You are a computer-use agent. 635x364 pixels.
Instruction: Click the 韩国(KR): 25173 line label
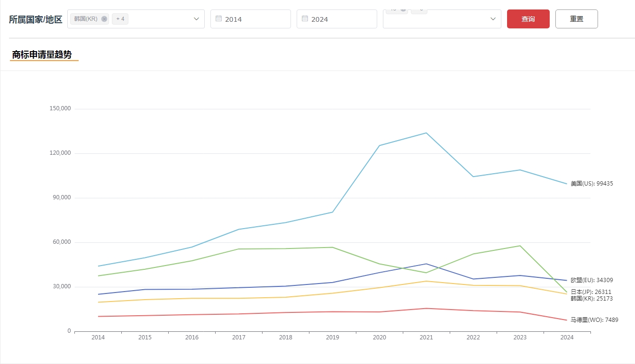[x=591, y=299]
